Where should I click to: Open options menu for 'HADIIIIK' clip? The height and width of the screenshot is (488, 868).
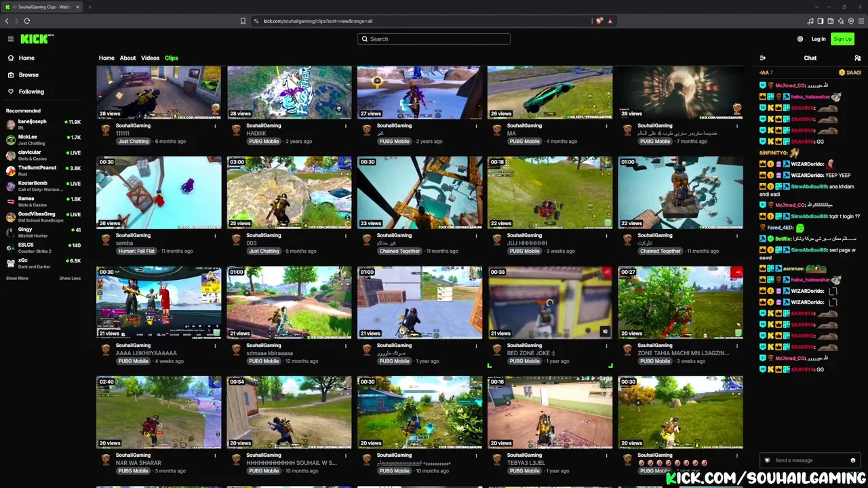pyautogui.click(x=345, y=126)
